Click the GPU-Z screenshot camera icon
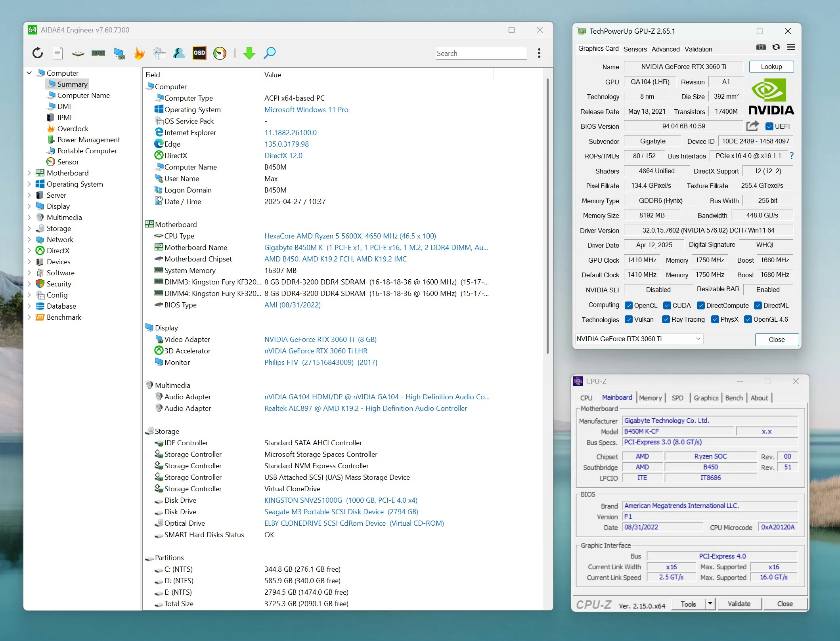 click(x=761, y=47)
